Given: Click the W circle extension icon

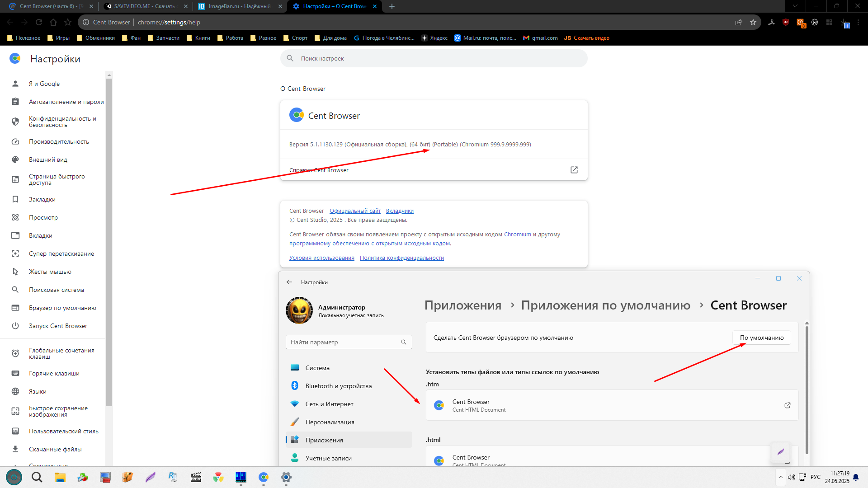Looking at the screenshot, I should click(815, 22).
